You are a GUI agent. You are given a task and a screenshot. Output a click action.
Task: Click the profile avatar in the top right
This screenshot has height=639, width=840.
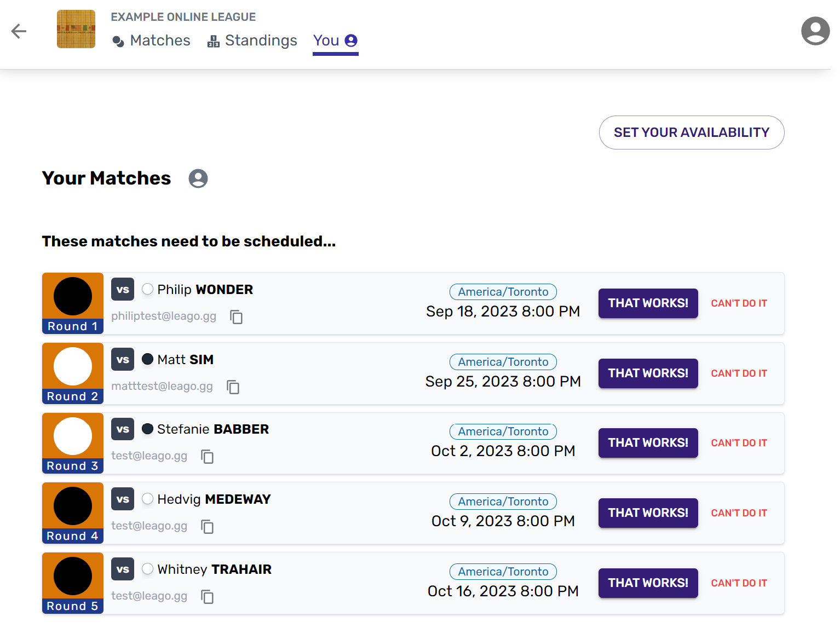[815, 31]
